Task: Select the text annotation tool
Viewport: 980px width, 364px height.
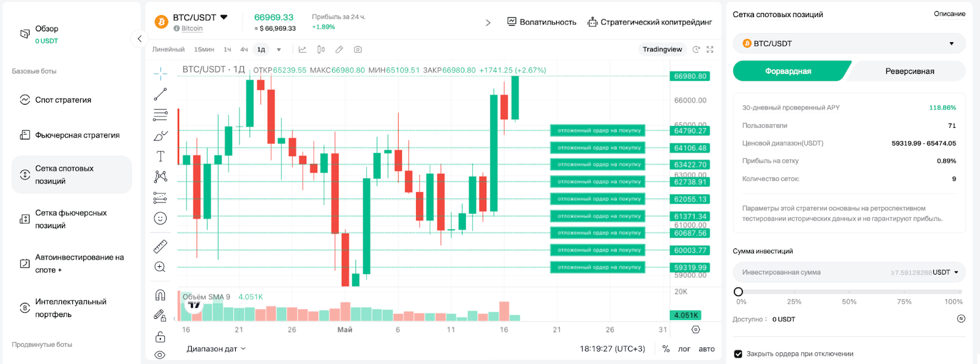Action: tap(160, 156)
